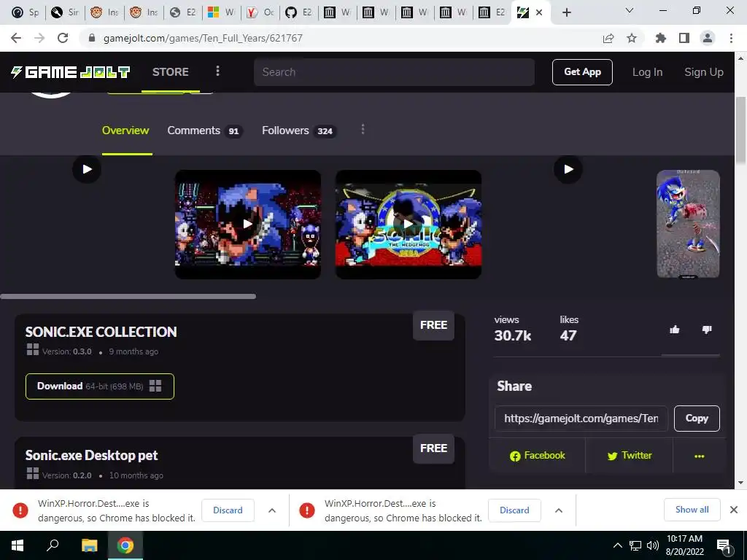This screenshot has height=560, width=747.
Task: Download SONIC.EXE COLLECTION 64-bit
Action: (99, 386)
